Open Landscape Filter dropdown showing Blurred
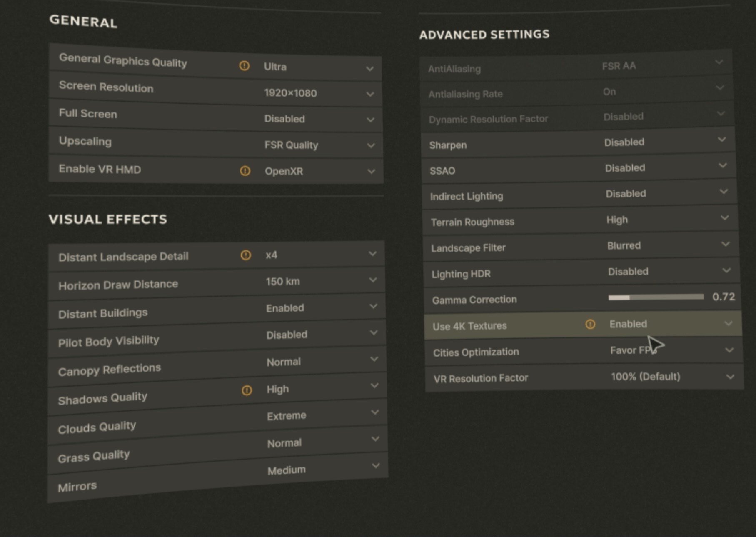 [669, 245]
